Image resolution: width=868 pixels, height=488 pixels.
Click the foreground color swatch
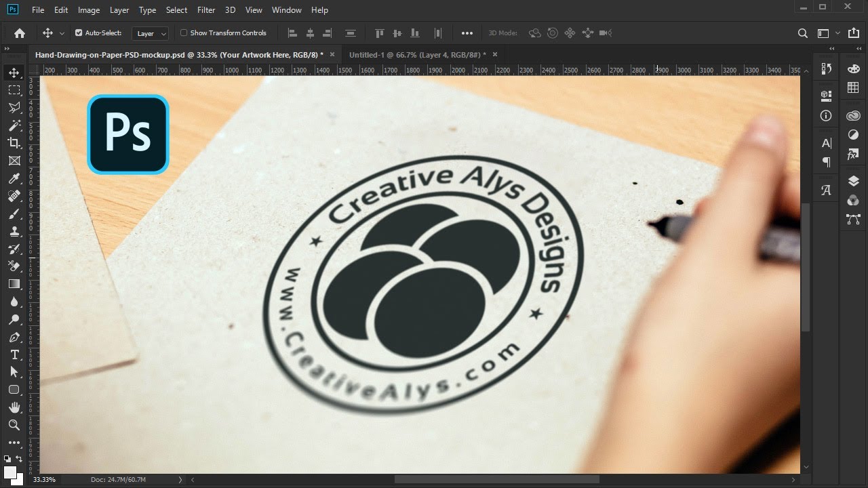[x=9, y=472]
